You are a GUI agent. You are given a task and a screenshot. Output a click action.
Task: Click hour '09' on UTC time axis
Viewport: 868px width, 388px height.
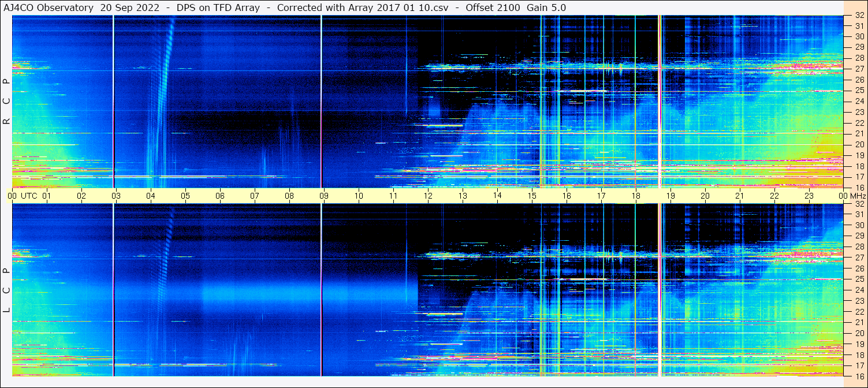coord(324,196)
